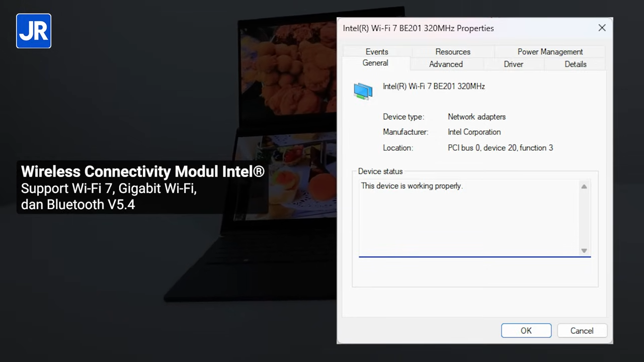Viewport: 644px width, 362px height.
Task: Open the Advanced tab
Action: coord(446,64)
